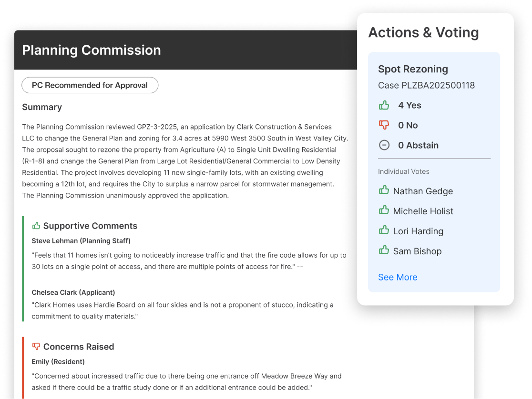Open the See More link
Image resolution: width=532 pixels, height=399 pixels.
click(x=398, y=277)
